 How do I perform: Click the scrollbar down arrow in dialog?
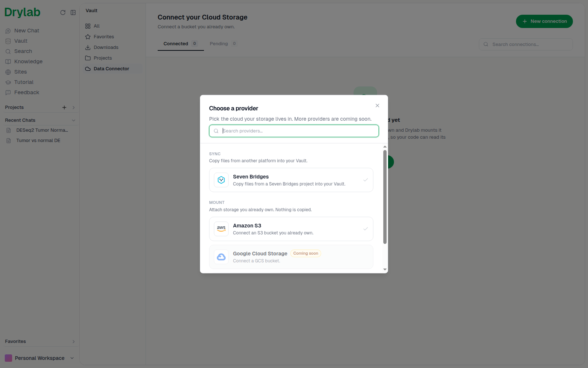(385, 269)
